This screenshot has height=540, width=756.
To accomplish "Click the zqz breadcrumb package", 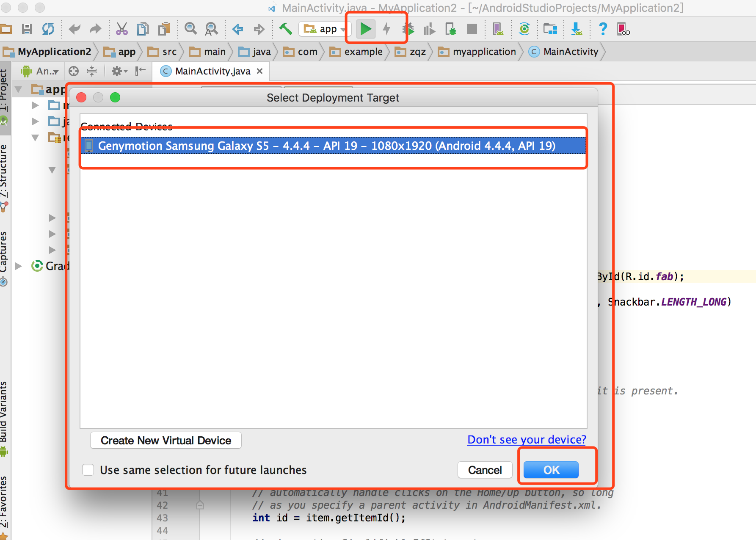I will [410, 52].
